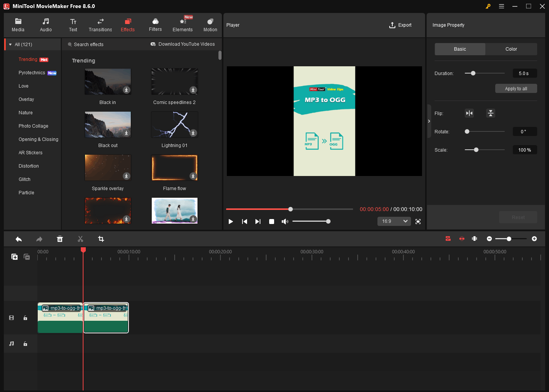This screenshot has width=549, height=392.
Task: Collapse the All (121) effects list
Action: coord(10,44)
